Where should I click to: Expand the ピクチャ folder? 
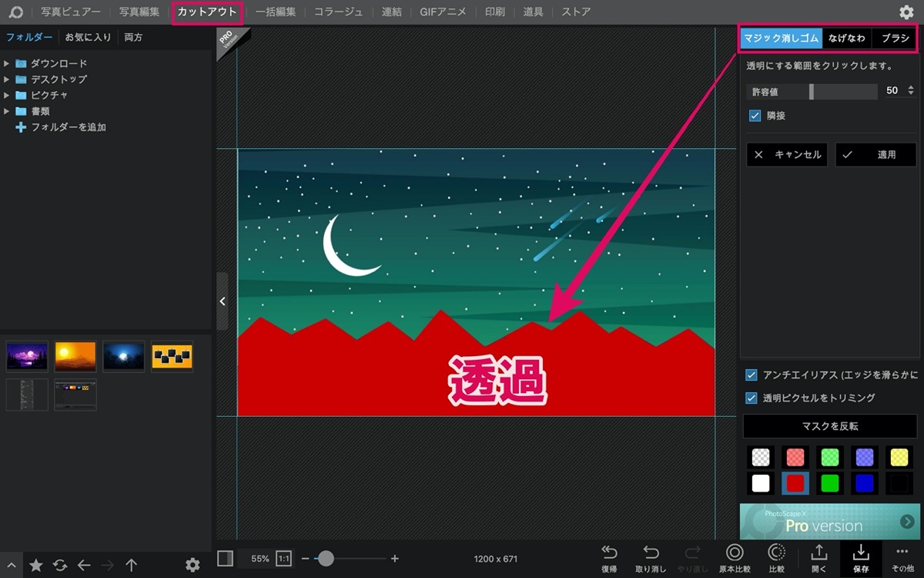tap(7, 96)
